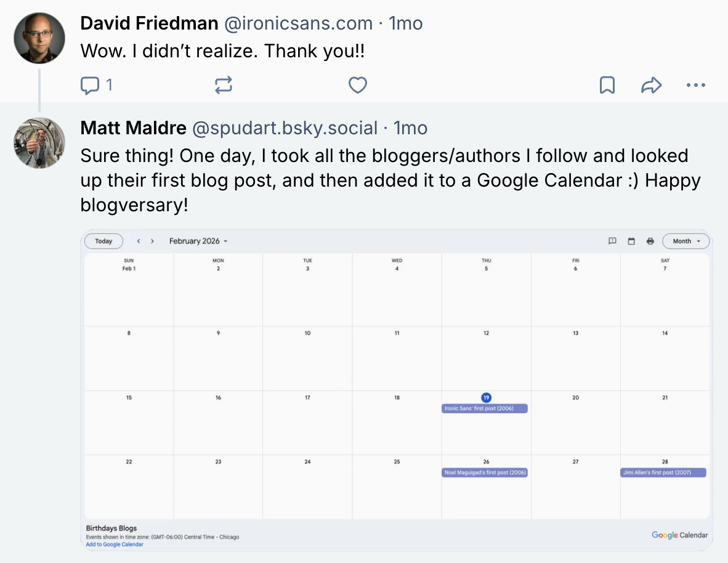Open Noel Maguigad's first post event
The image size is (728, 563).
pyautogui.click(x=485, y=472)
